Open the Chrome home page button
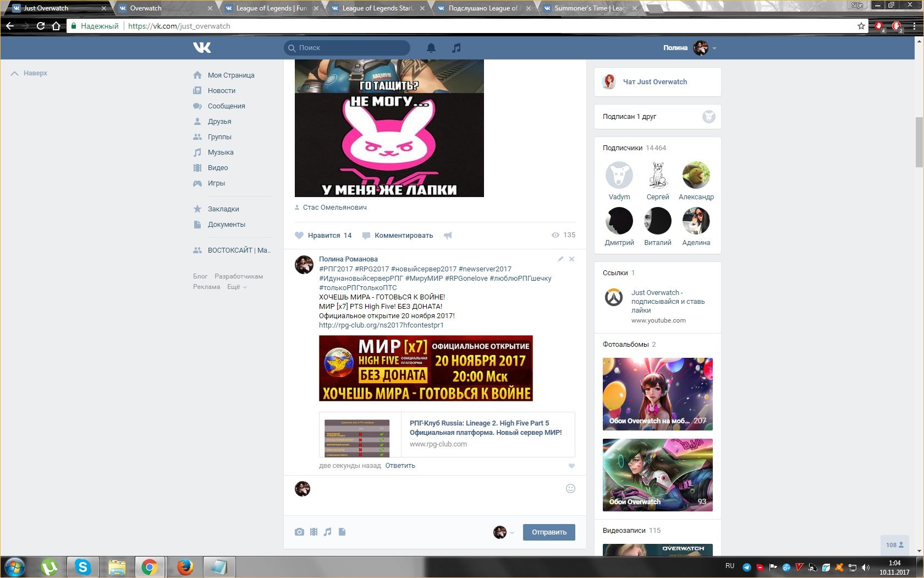The width and height of the screenshot is (924, 578). [56, 26]
